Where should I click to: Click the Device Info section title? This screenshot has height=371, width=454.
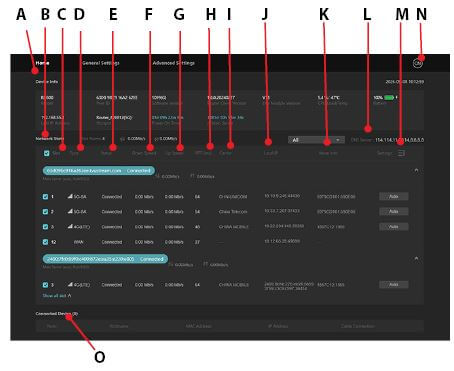[x=47, y=82]
